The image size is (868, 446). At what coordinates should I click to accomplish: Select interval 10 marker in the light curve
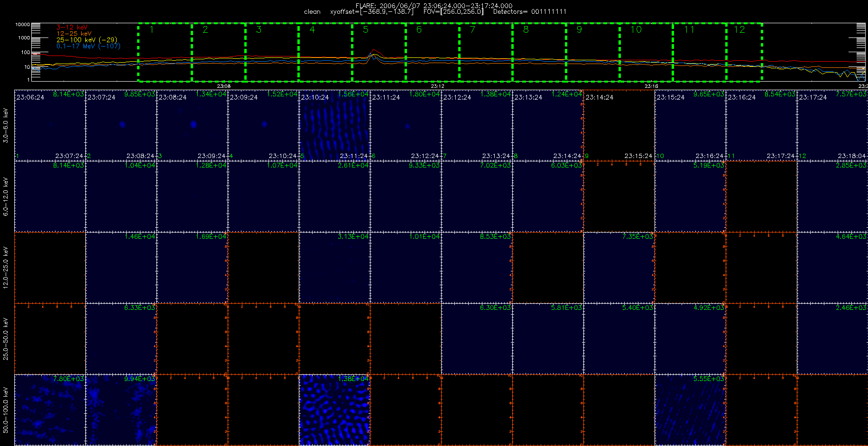[x=636, y=30]
